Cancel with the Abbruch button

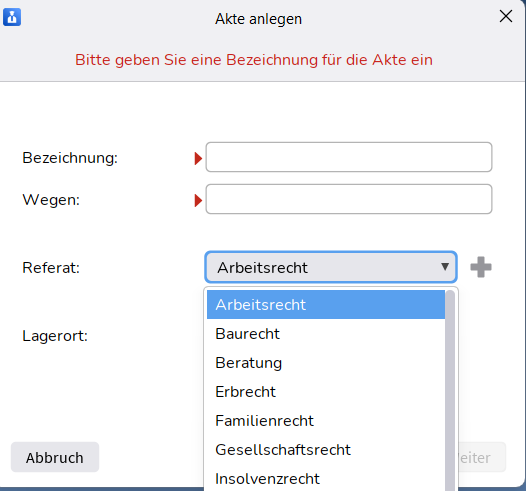[x=55, y=457]
